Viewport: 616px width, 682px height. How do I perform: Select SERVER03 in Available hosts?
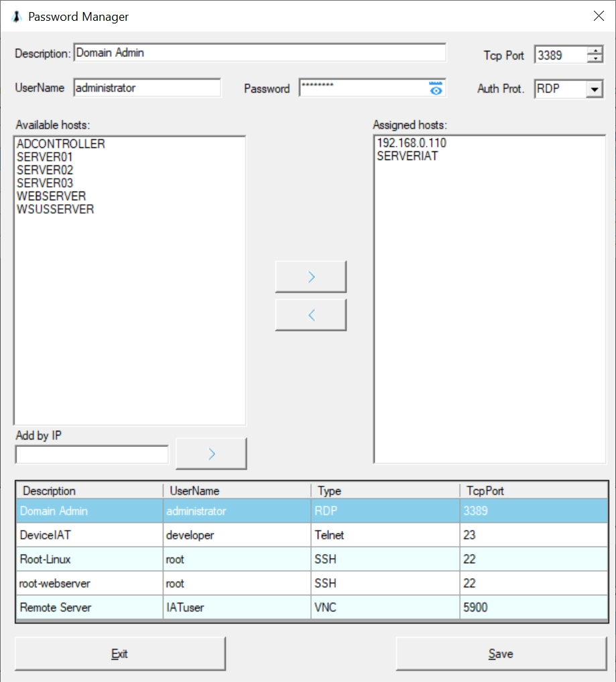point(45,183)
